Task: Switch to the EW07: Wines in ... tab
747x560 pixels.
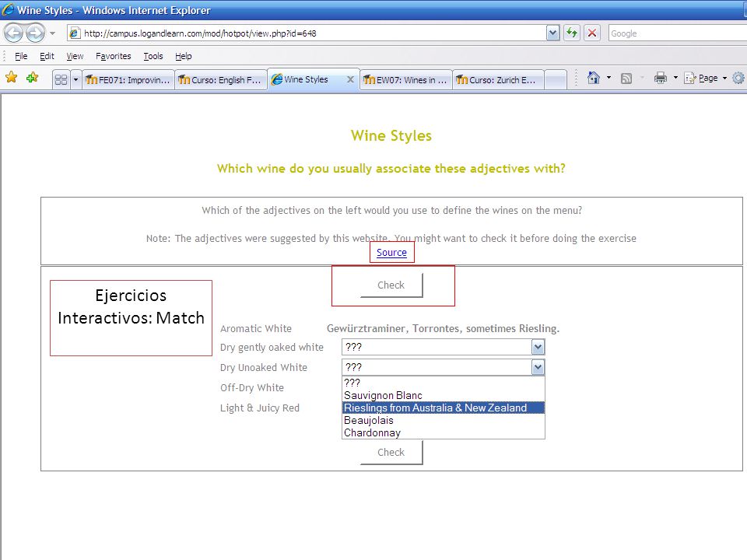Action: point(406,80)
